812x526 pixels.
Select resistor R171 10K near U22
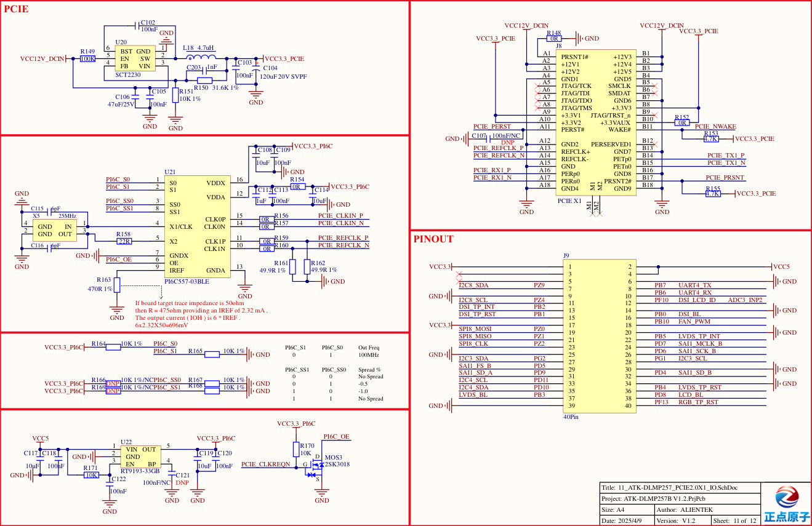click(x=91, y=475)
